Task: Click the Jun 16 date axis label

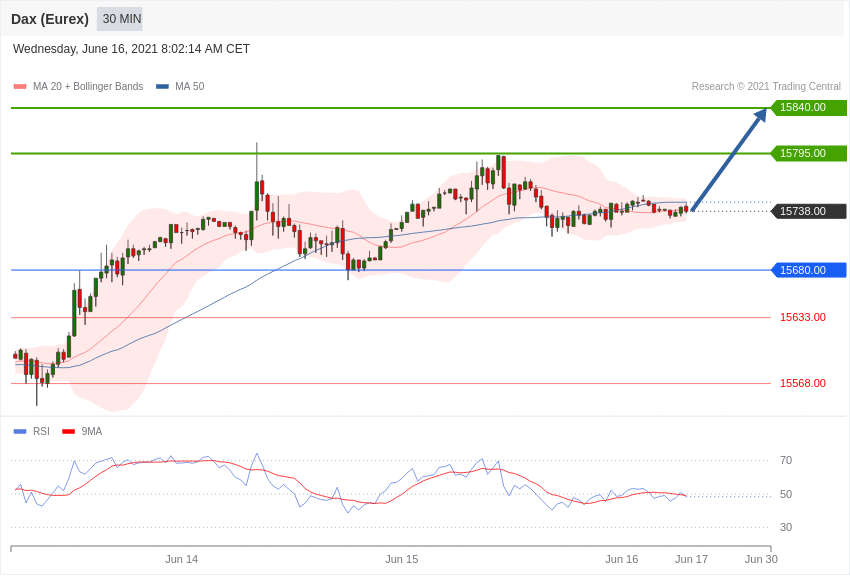Action: click(622, 559)
